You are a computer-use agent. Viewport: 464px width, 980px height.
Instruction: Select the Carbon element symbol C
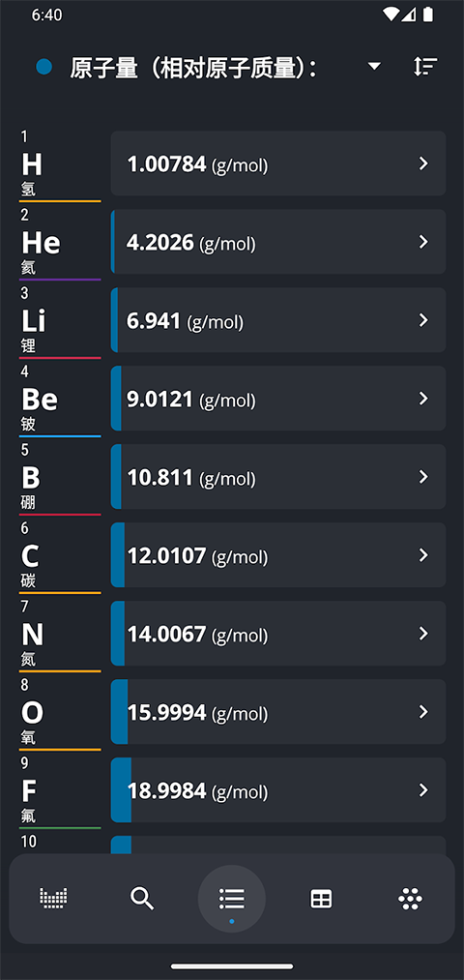(x=30, y=555)
